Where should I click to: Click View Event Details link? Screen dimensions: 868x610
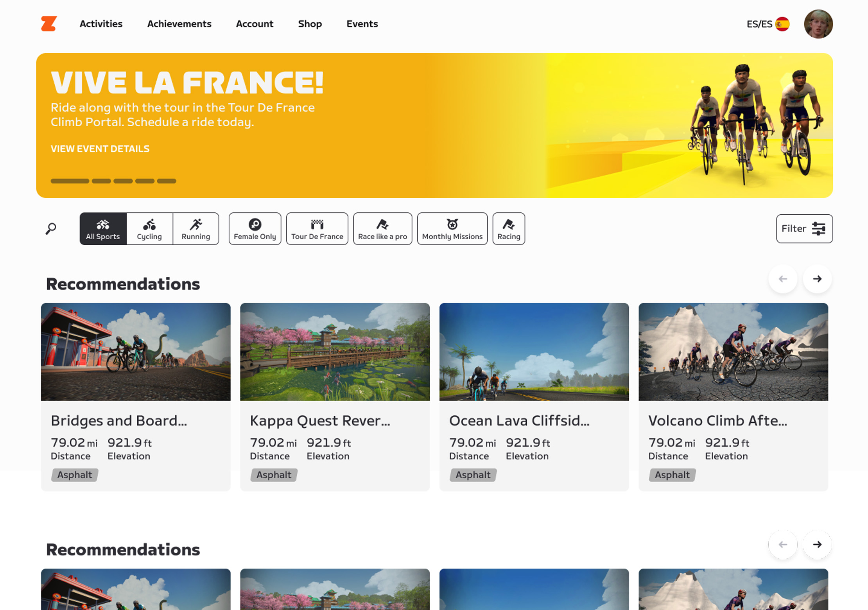(100, 149)
